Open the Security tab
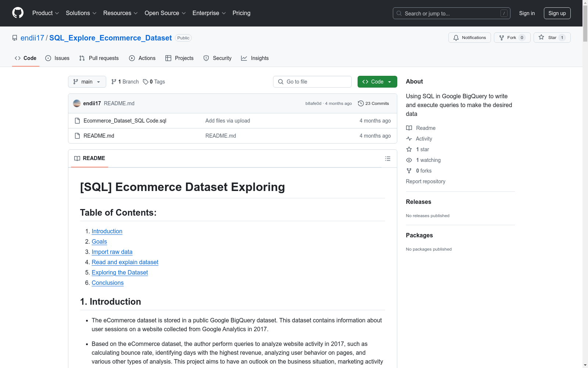This screenshot has height=368, width=588. (218, 58)
